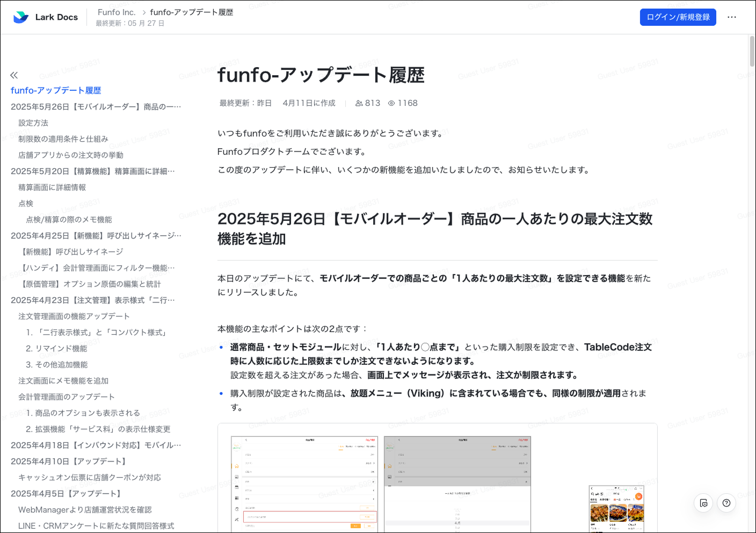
Task: Select 点検 outline item
Action: [x=26, y=203]
